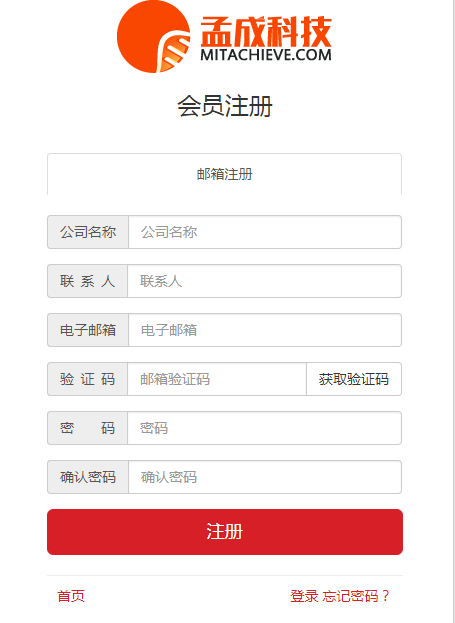Screen dimensions: 455x623
Task: Submit with the red 注册 button
Action: tap(225, 532)
